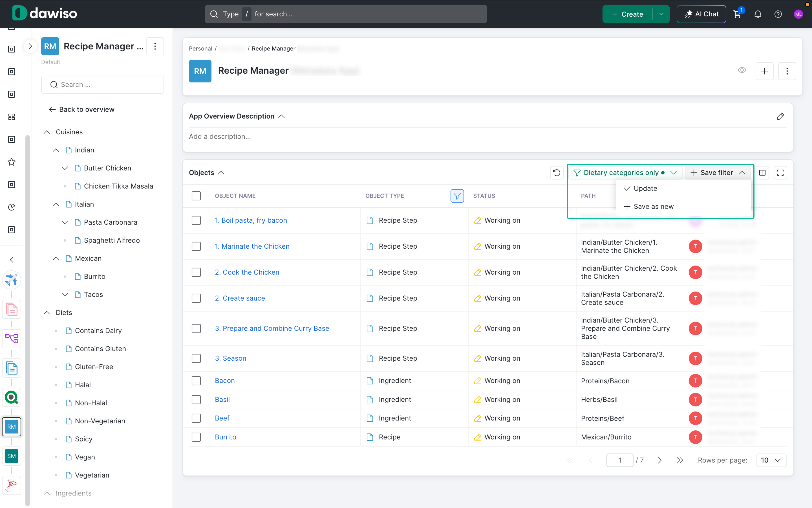Select Vegan in the Diets tree
This screenshot has height=508, width=812.
coord(85,457)
